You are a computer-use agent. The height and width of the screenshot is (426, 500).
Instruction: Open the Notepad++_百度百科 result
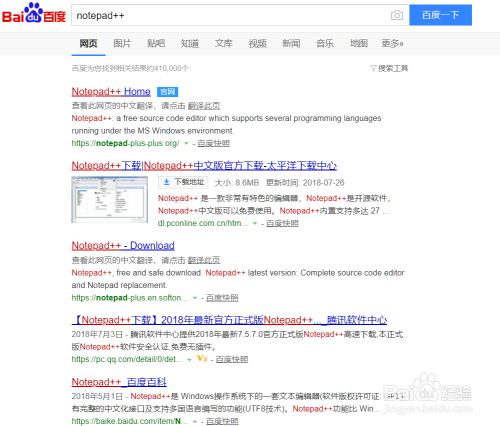pos(119,382)
